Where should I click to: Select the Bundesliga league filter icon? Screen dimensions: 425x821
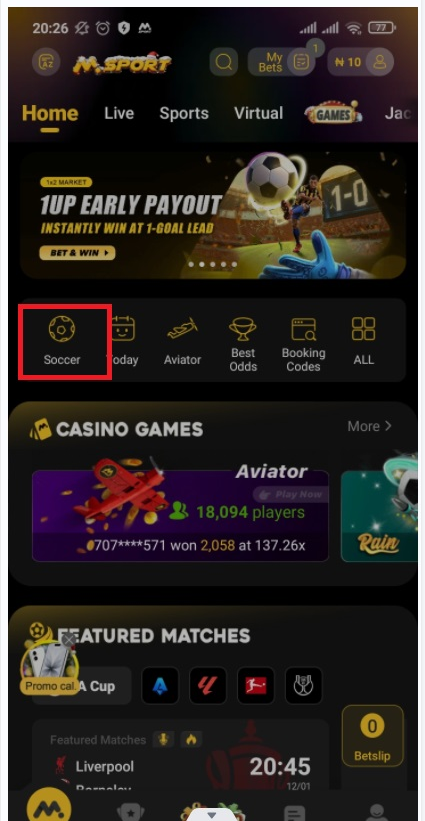(x=255, y=685)
